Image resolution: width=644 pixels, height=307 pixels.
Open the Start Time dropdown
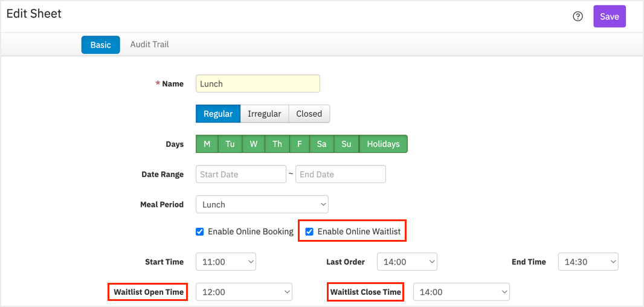click(x=226, y=262)
